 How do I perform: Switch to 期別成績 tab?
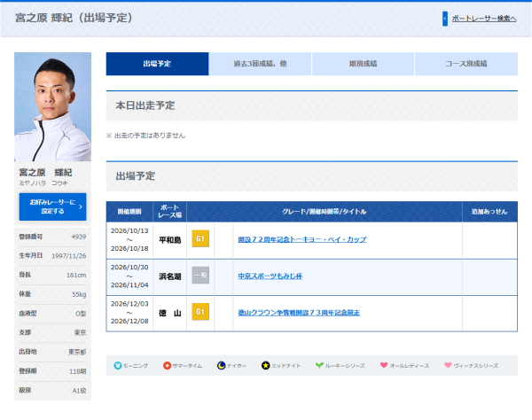[363, 64]
